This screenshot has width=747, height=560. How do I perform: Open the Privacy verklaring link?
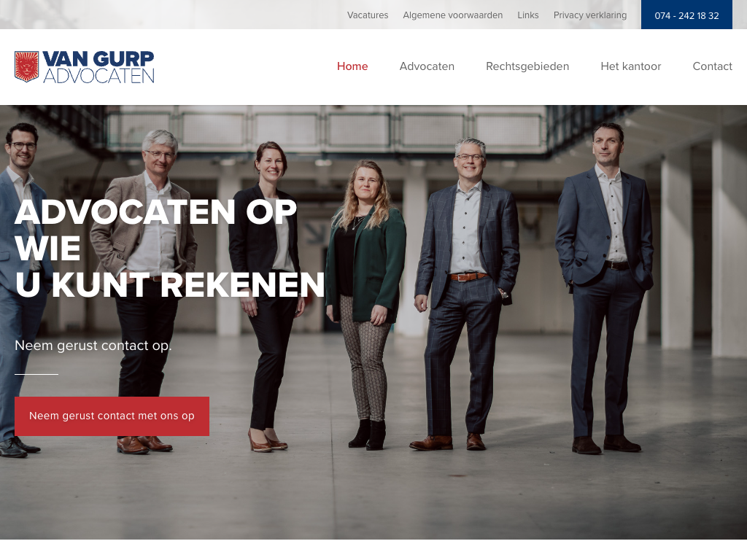coord(589,15)
